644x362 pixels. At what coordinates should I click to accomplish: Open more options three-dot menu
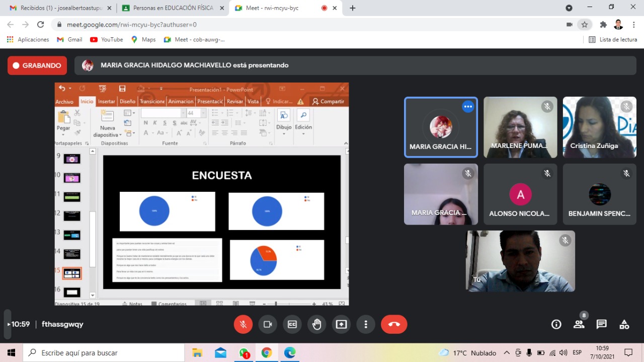click(x=366, y=324)
